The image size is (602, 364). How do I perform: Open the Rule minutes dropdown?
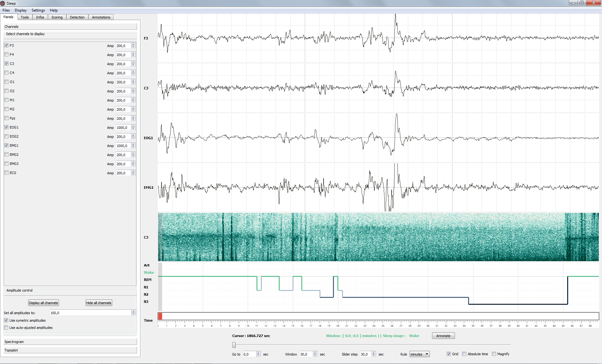(420, 354)
